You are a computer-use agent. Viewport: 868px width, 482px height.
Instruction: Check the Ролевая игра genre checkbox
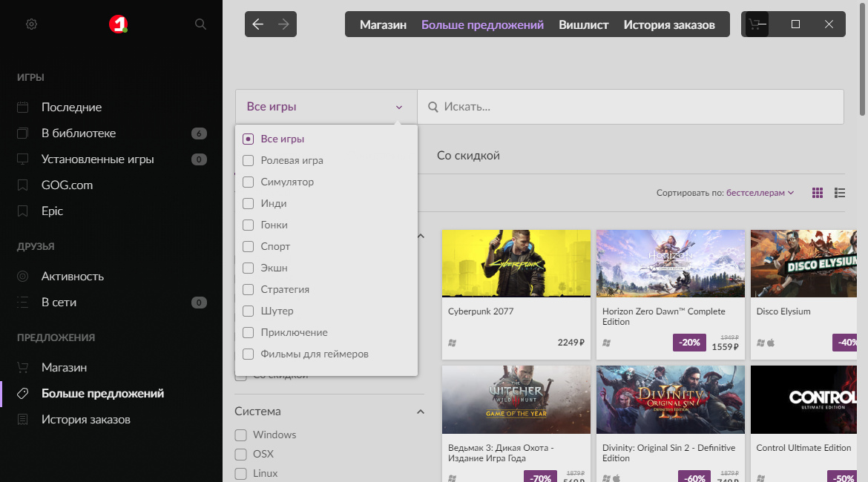(x=248, y=160)
